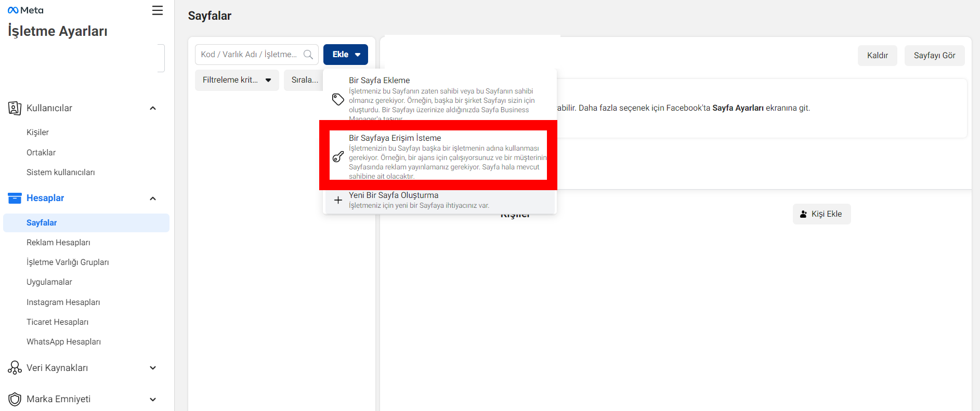The height and width of the screenshot is (411, 980).
Task: Click the Veri Kaynakları section label
Action: coord(57,368)
